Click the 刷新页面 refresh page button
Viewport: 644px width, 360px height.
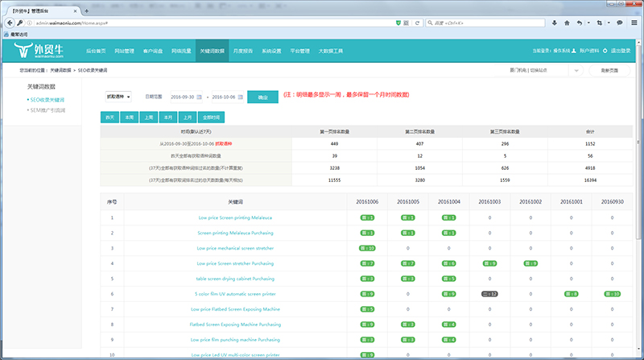coord(610,72)
